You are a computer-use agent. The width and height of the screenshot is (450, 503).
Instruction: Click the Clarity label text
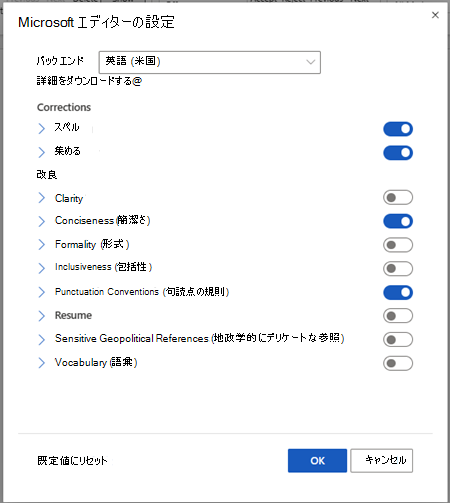69,198
